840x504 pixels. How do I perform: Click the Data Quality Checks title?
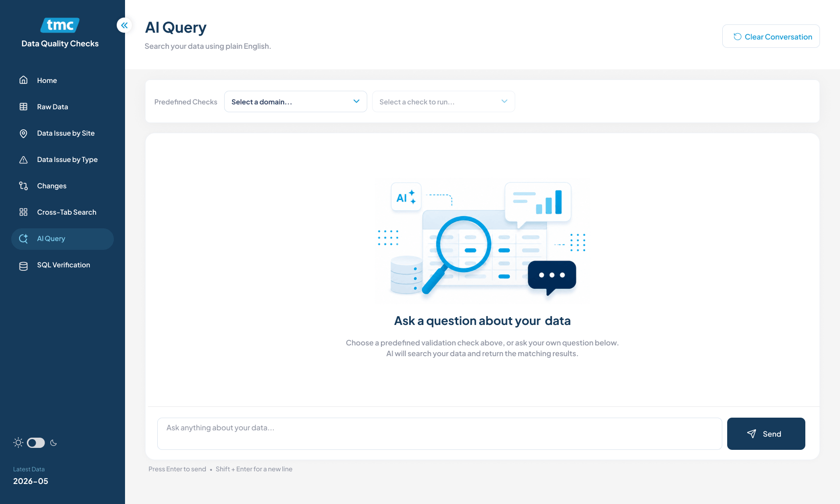[60, 43]
